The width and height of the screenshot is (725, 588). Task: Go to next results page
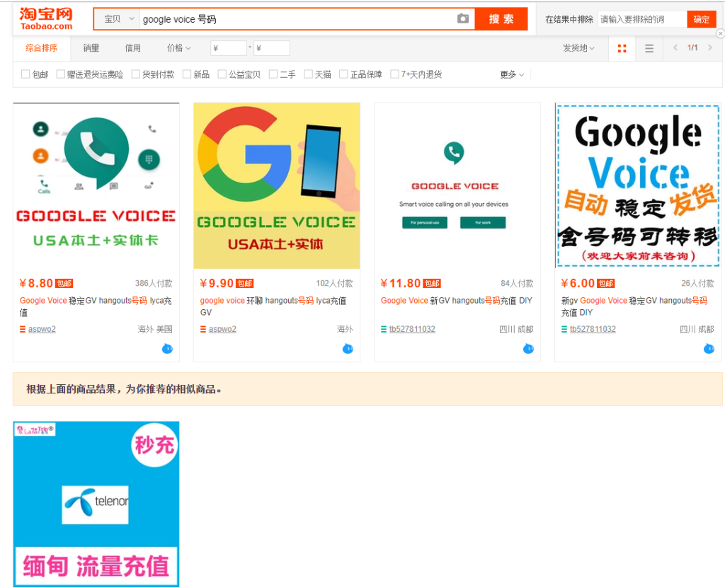(x=710, y=47)
